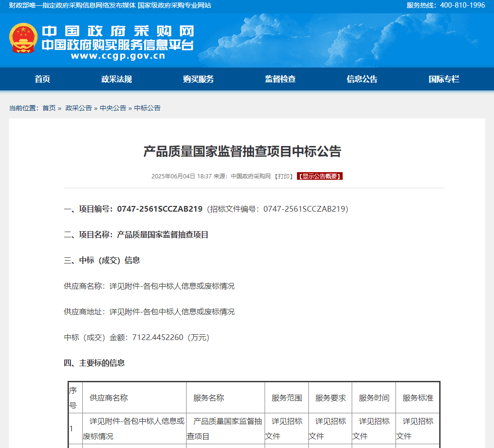Follow the 中央公告 breadcrumb link

(113, 108)
